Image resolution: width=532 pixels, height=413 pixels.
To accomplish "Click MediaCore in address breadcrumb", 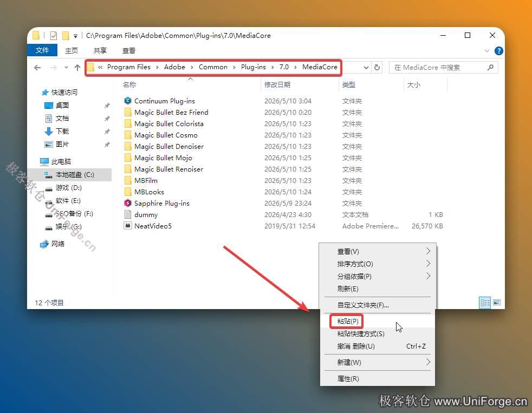I will [320, 67].
